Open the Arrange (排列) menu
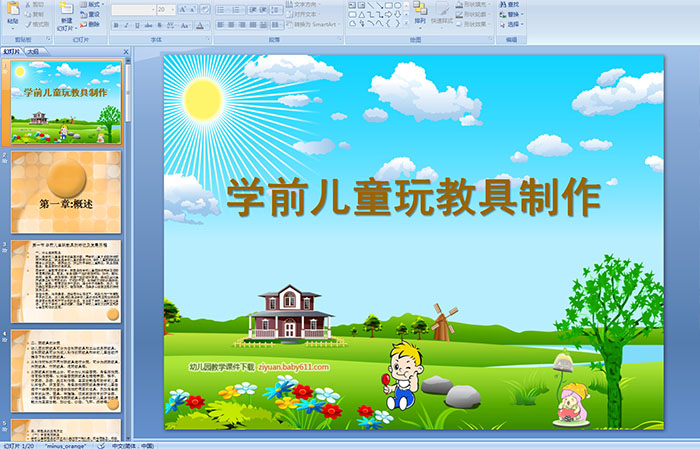The height and width of the screenshot is (449, 700). (x=420, y=16)
